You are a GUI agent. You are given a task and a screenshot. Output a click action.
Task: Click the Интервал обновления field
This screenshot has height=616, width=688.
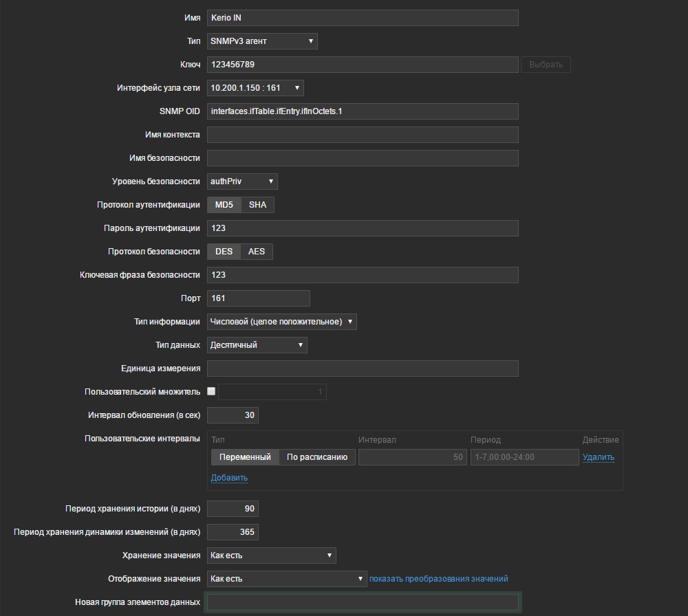click(233, 415)
